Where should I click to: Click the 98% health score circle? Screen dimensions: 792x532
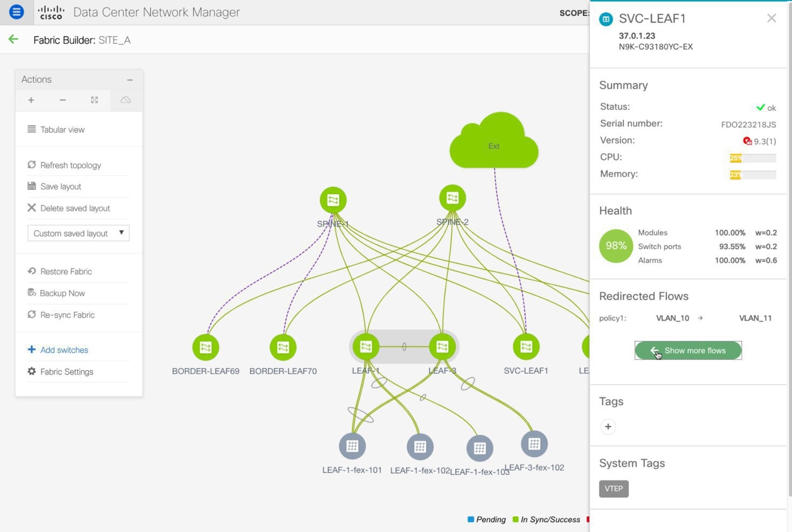tap(616, 246)
